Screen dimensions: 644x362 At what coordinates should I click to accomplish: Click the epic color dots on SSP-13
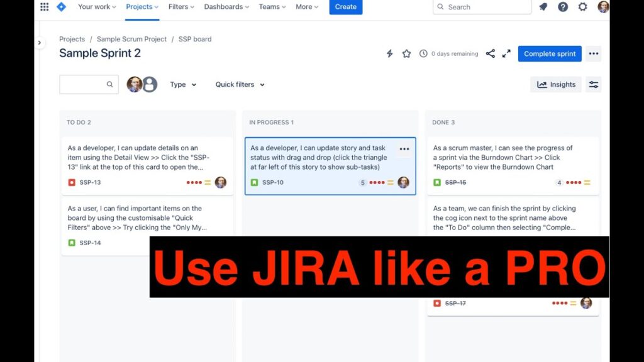[194, 182]
